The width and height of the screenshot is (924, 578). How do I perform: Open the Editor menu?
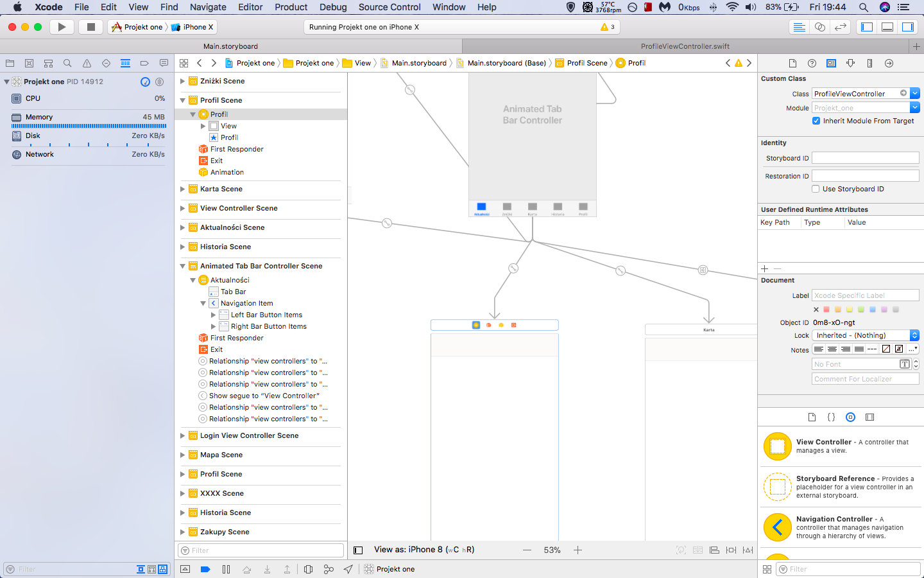pos(250,7)
